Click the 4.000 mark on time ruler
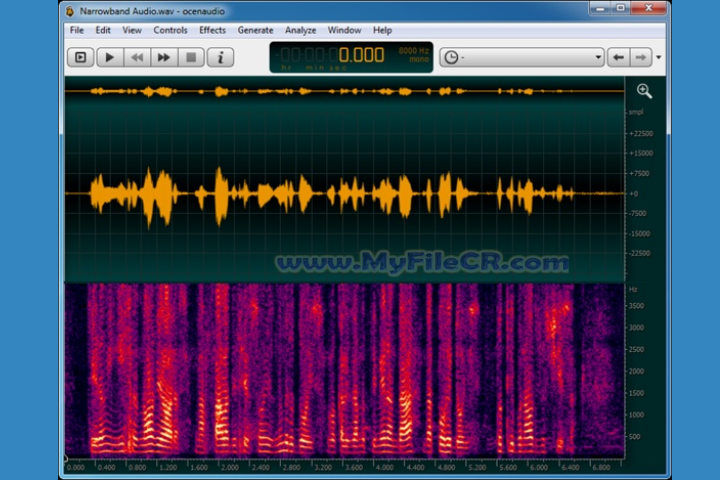The width and height of the screenshot is (720, 480). [384, 468]
